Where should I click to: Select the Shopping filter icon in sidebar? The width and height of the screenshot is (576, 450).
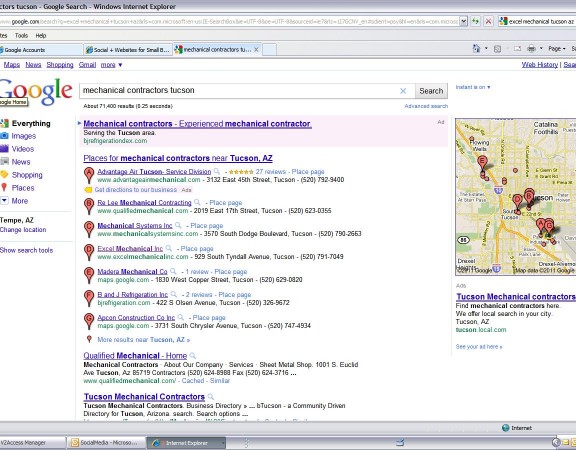click(4, 174)
